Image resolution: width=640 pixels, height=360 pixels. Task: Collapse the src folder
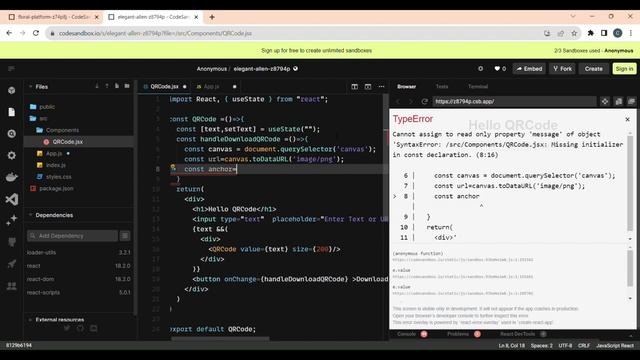tap(38, 118)
